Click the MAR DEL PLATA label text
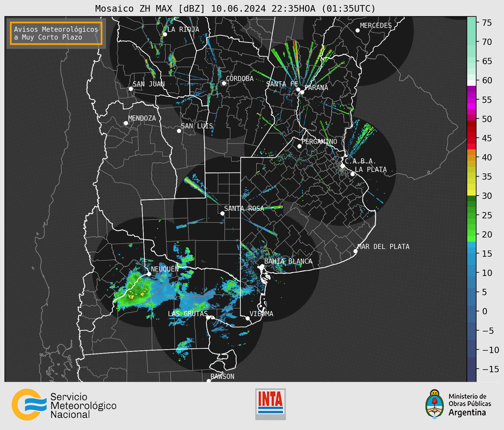The width and height of the screenshot is (504, 430). (x=383, y=247)
